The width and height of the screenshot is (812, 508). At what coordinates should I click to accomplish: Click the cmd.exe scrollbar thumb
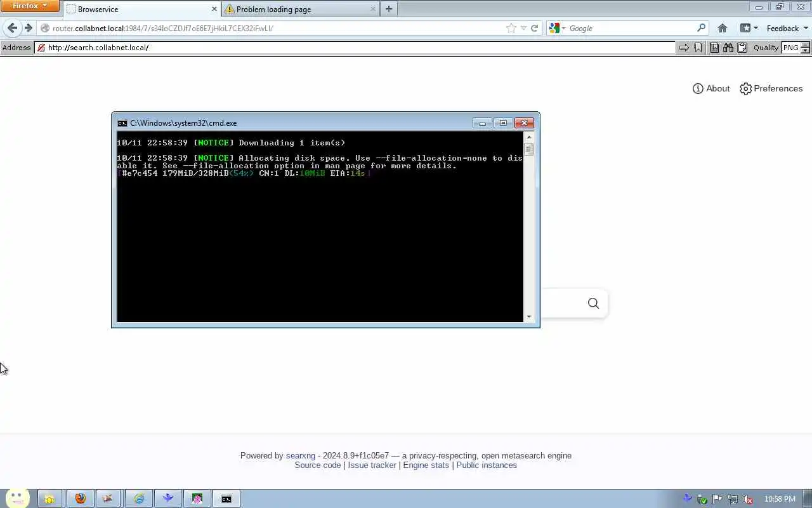529,149
